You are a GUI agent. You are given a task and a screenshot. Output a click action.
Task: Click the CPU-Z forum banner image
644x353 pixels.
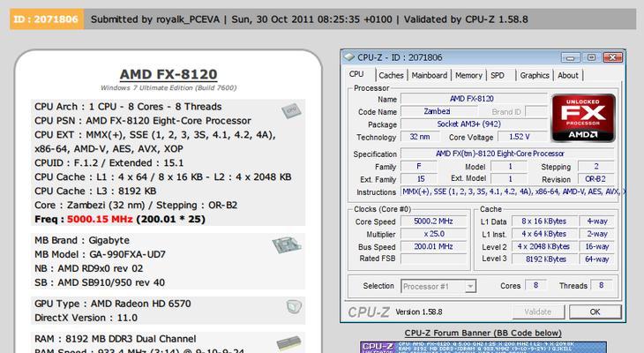(483, 347)
